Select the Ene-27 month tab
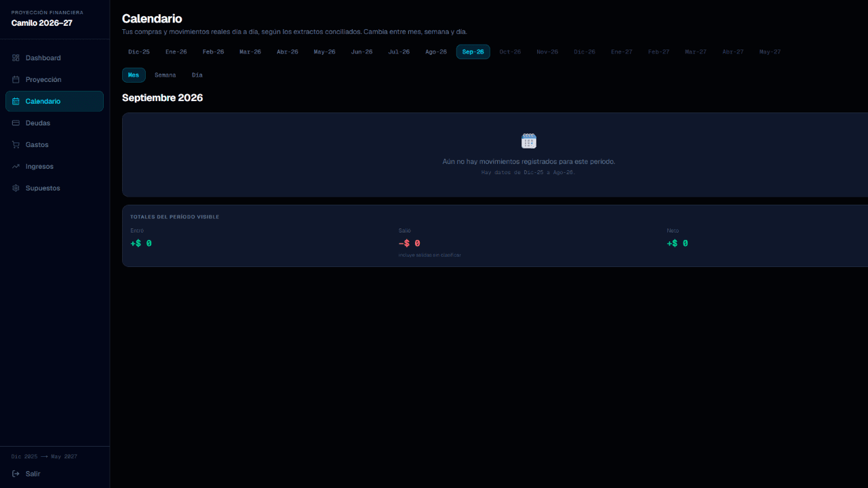868x488 pixels. click(621, 52)
